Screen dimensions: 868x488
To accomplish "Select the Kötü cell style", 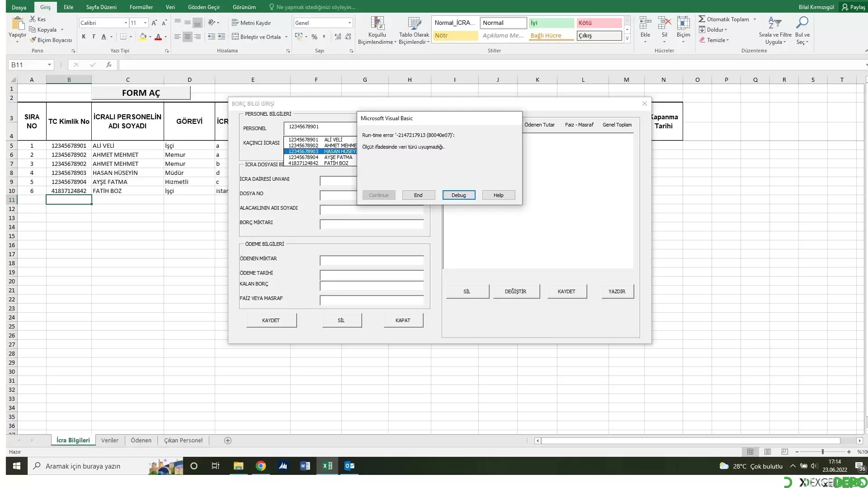I will [599, 23].
